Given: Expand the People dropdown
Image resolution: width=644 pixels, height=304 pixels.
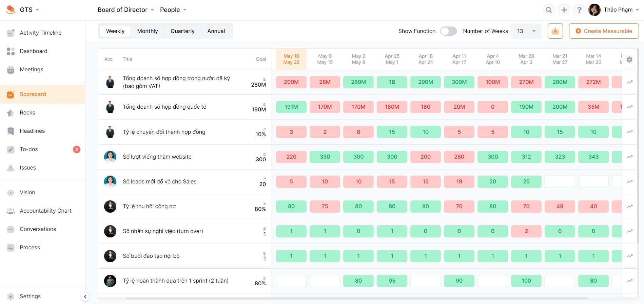Looking at the screenshot, I should pyautogui.click(x=173, y=10).
